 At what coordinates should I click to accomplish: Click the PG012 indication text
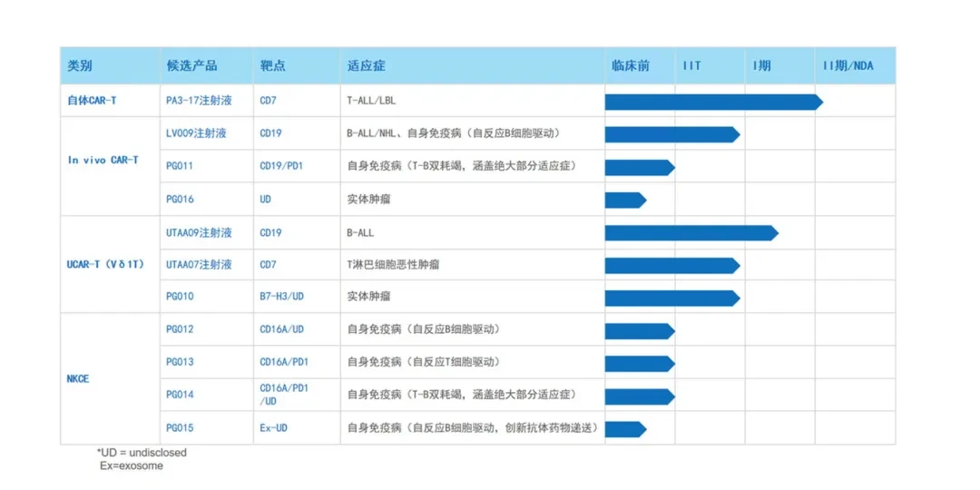coord(425,328)
